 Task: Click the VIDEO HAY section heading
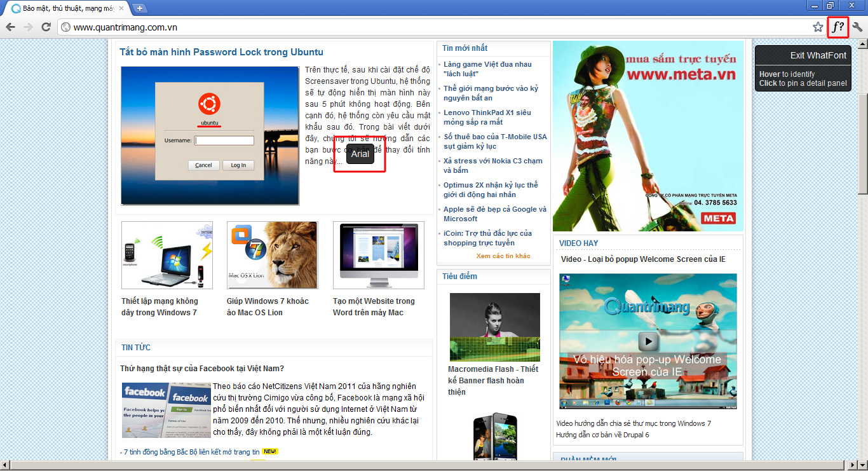click(x=578, y=243)
